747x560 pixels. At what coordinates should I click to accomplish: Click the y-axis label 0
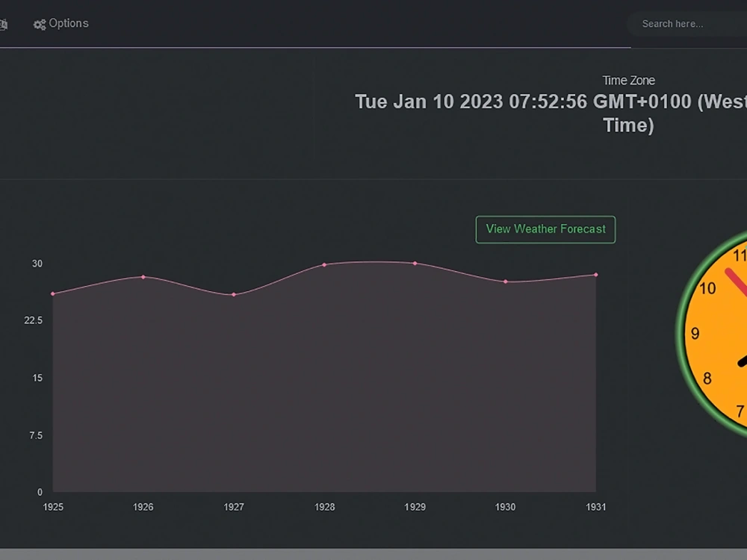[x=40, y=492]
